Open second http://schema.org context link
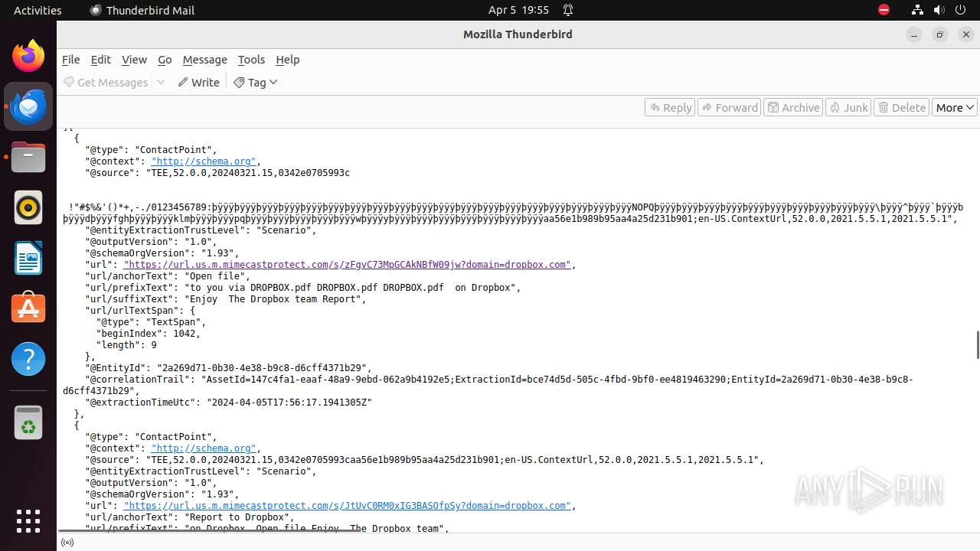 click(x=204, y=448)
